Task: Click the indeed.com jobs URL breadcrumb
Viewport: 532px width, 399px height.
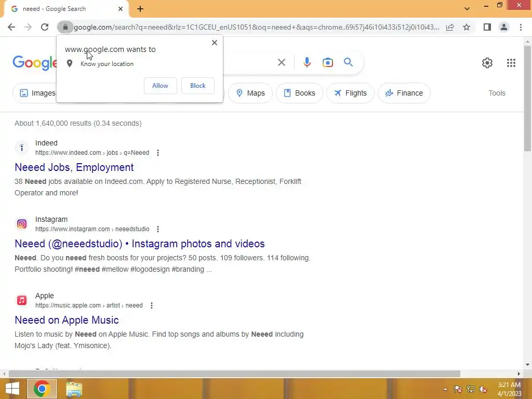Action: [x=92, y=153]
